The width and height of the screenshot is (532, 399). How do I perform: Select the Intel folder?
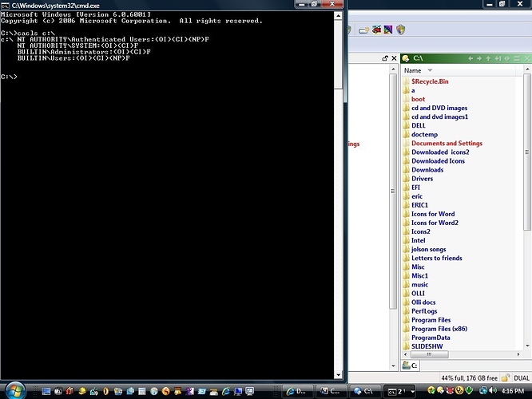pos(418,240)
